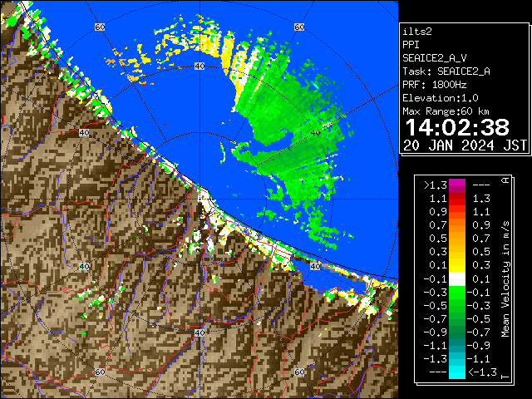Pick the white near-zero band of the scale
The height and width of the screenshot is (399, 532).
pyautogui.click(x=457, y=279)
